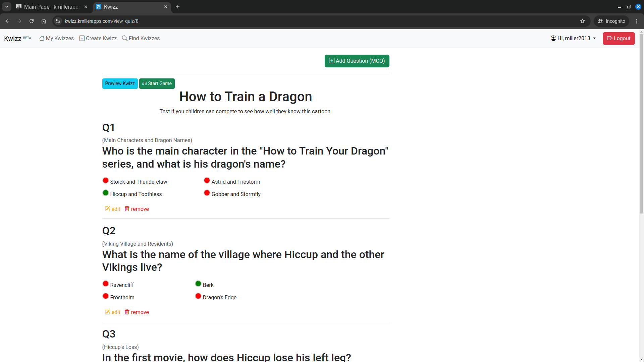Click the red Logout button
Viewport: 644px width, 362px height.
[619, 39]
